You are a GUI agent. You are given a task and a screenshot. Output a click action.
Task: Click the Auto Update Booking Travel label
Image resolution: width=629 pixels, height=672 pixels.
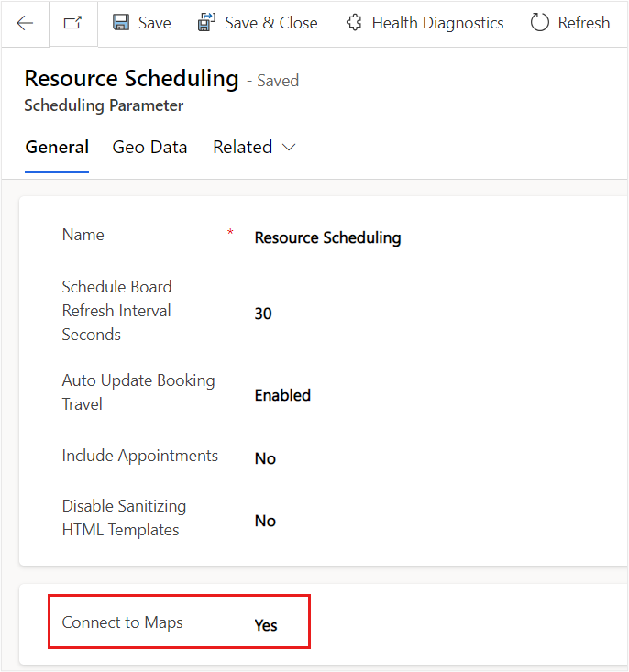pyautogui.click(x=138, y=392)
